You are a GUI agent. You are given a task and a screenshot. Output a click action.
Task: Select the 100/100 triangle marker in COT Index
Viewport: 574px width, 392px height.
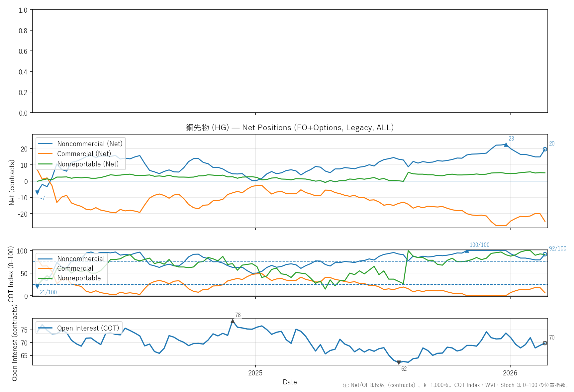click(467, 251)
